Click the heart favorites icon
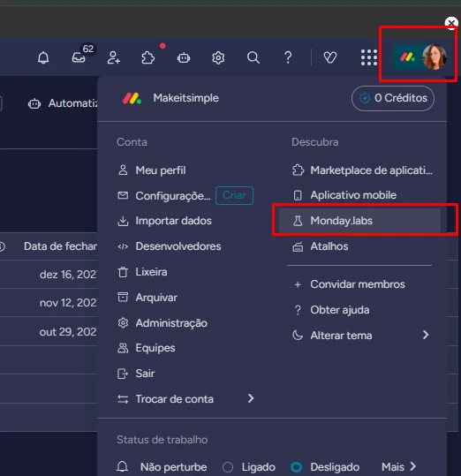The height and width of the screenshot is (476, 461). click(x=330, y=57)
